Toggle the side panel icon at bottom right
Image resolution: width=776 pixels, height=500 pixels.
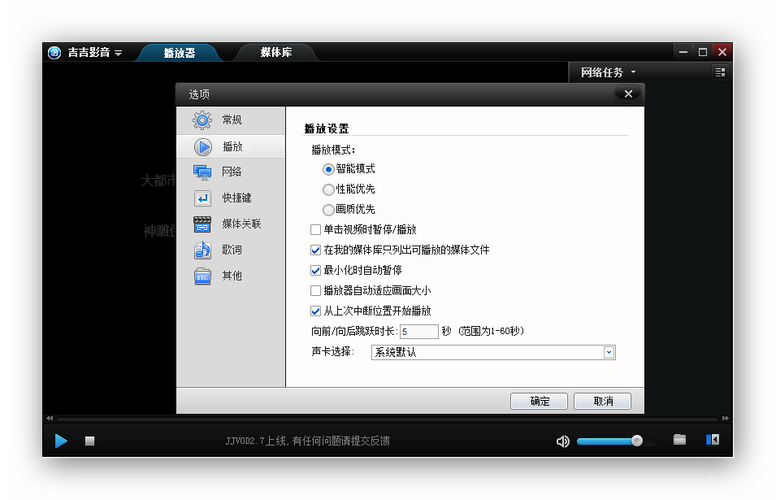coord(713,440)
